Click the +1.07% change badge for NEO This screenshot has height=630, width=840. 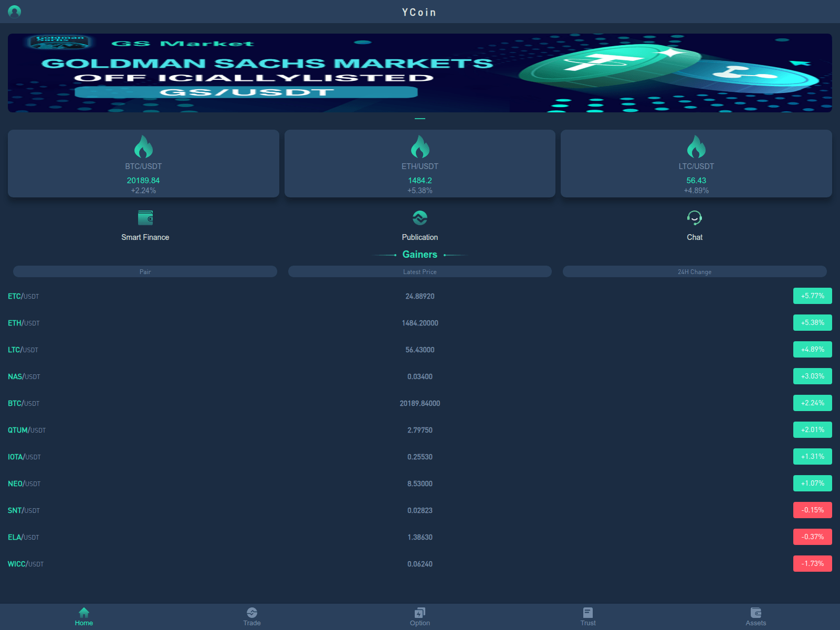click(x=813, y=484)
